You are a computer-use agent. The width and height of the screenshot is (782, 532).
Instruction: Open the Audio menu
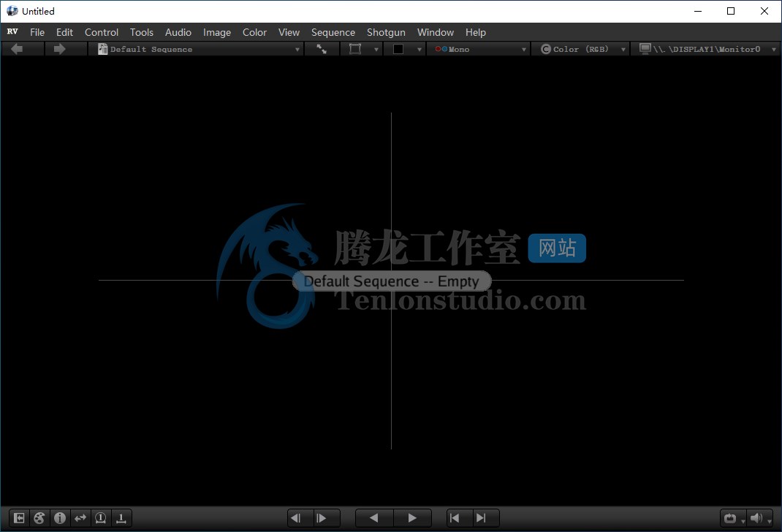click(178, 32)
